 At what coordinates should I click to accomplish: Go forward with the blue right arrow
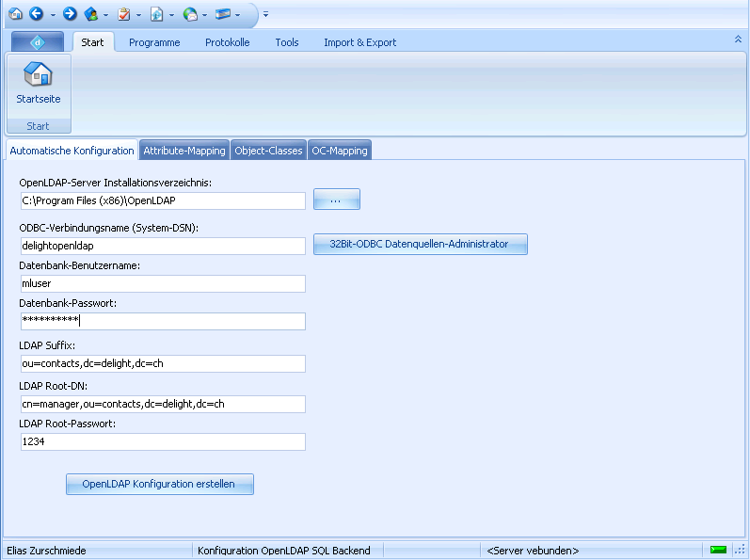[70, 14]
